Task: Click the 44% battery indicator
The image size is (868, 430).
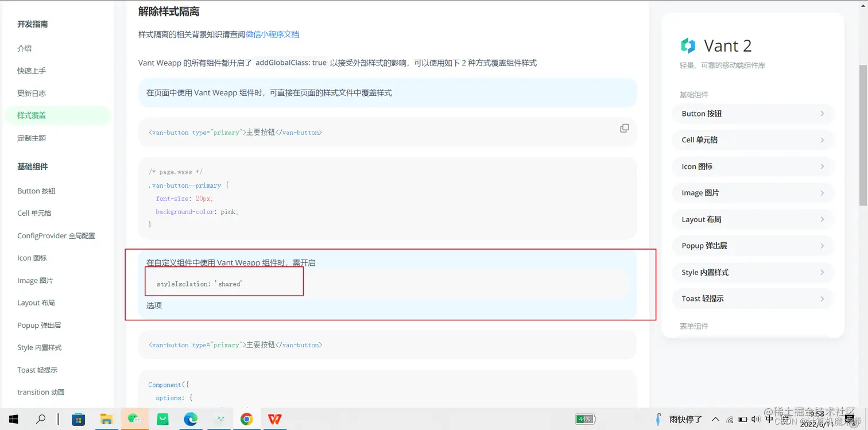Action: pos(586,419)
